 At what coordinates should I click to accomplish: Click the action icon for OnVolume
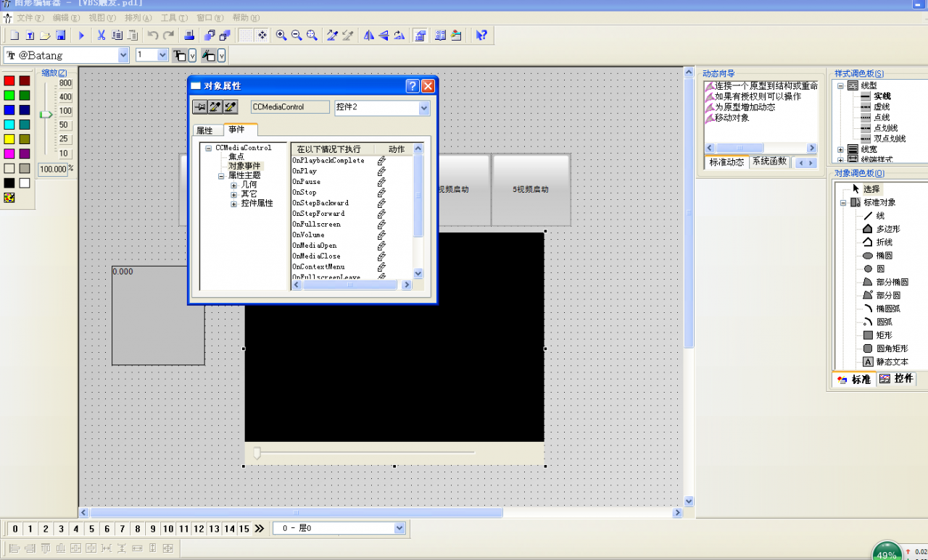[x=381, y=235]
